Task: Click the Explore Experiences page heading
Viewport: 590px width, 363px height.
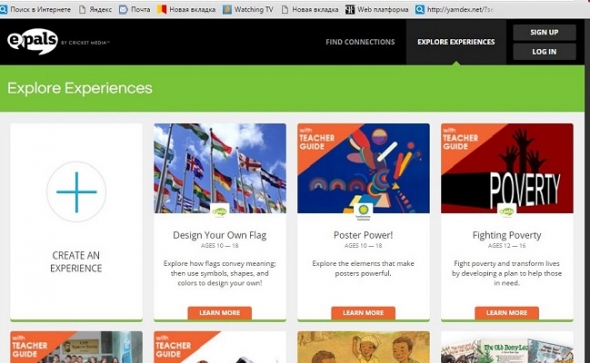Action: [80, 88]
